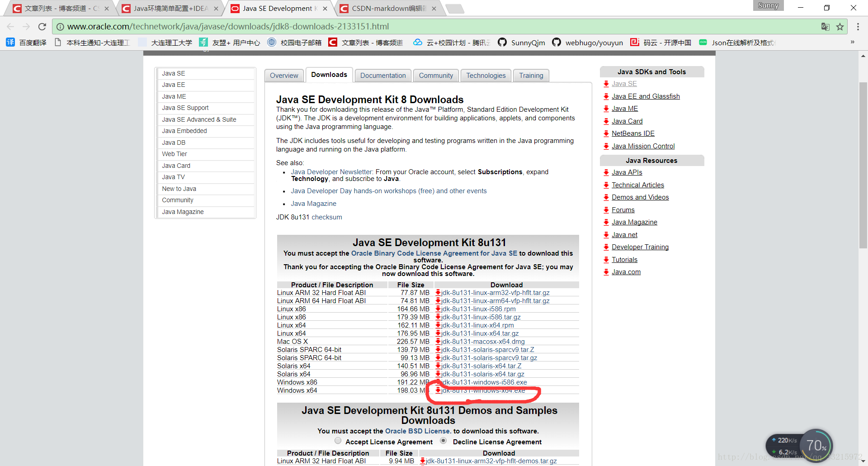Open the Documentation tab
The image size is (868, 466).
[x=383, y=76]
